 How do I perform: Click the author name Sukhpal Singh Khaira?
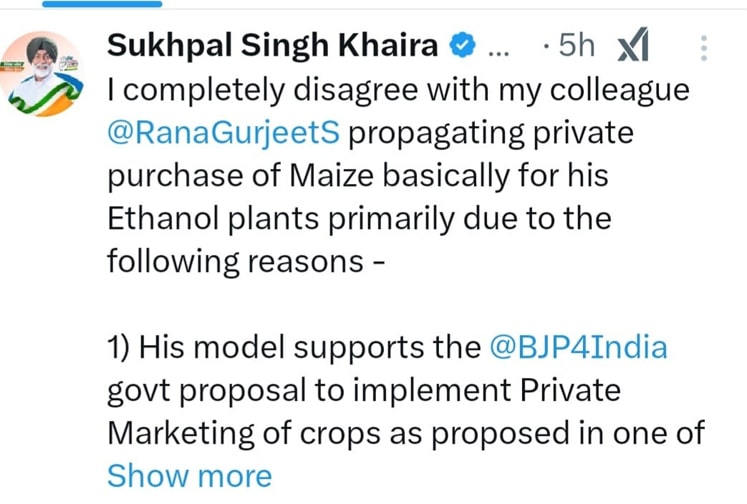click(272, 45)
